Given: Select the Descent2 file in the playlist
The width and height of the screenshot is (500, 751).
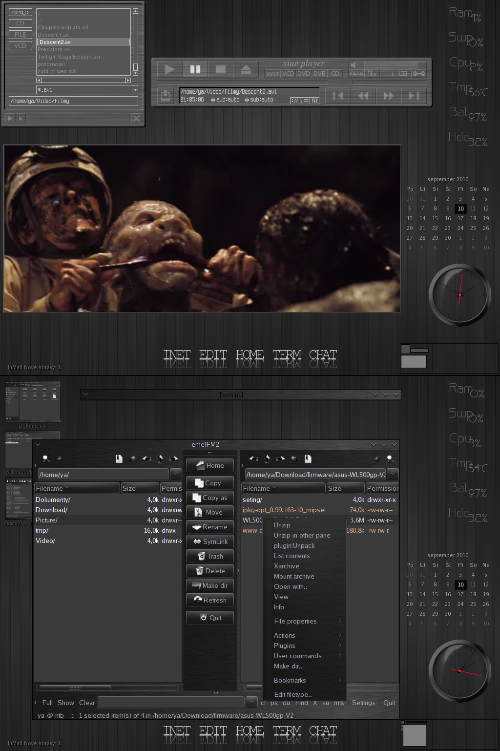Looking at the screenshot, I should 83,42.
